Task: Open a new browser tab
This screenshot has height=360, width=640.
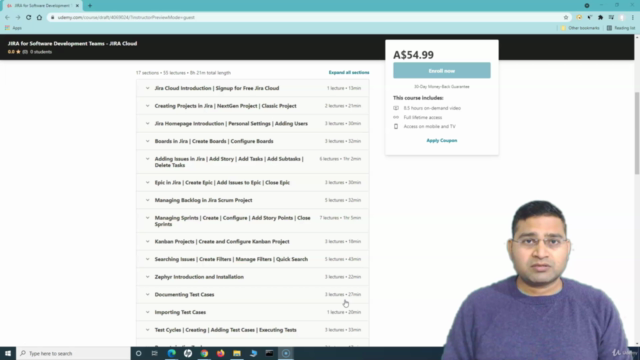Action: click(x=90, y=6)
